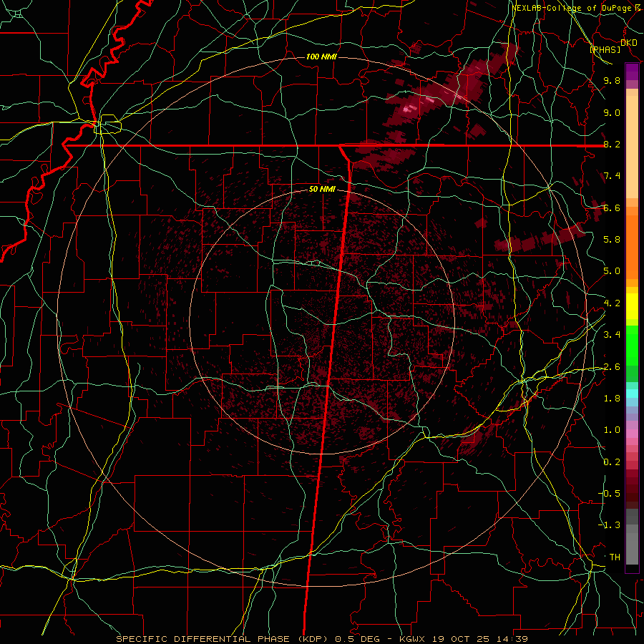Click the "50 NMI" range ring label
Screen dimensions: 644x644
point(321,190)
